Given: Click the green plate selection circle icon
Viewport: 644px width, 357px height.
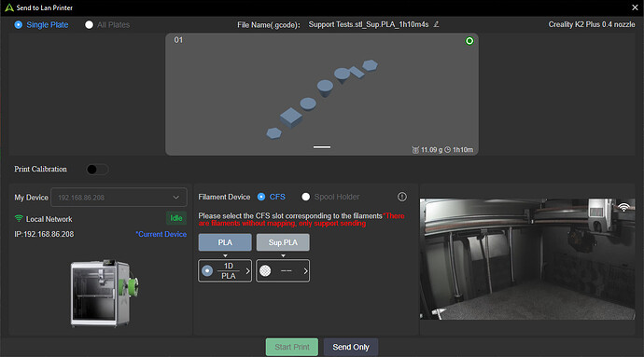Looking at the screenshot, I should [469, 41].
